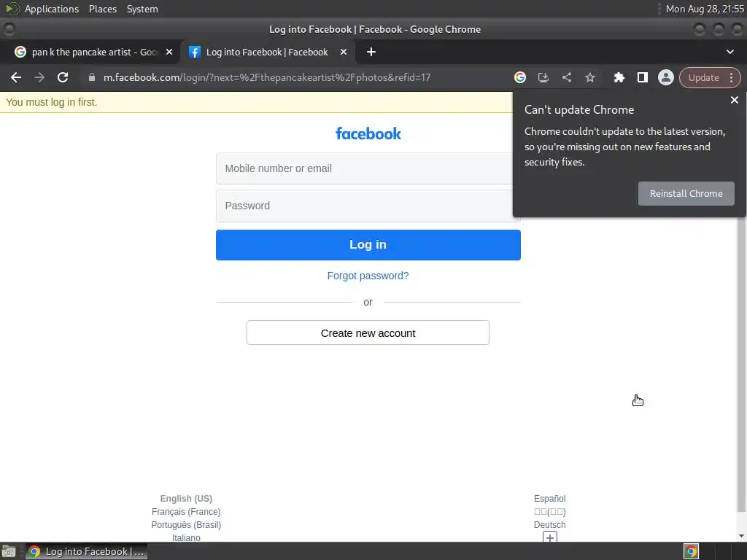Image resolution: width=747 pixels, height=560 pixels.
Task: Open the Forgot password? link
Action: [x=368, y=276]
